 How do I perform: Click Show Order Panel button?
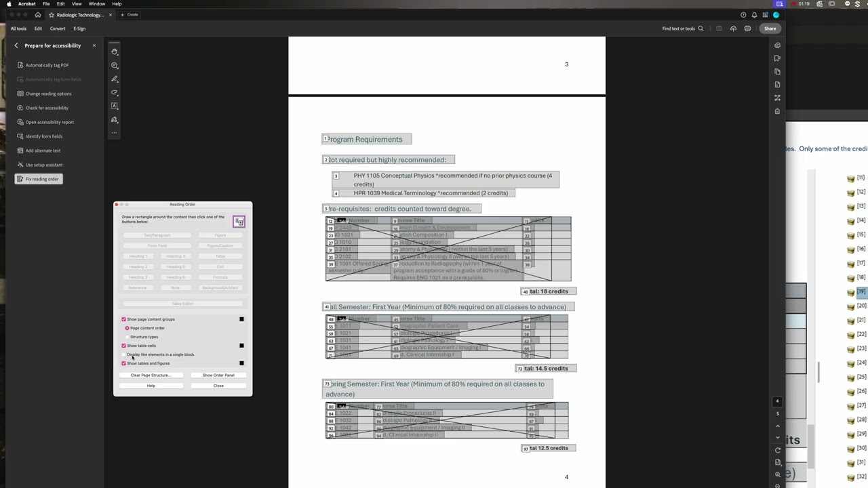[x=218, y=375]
